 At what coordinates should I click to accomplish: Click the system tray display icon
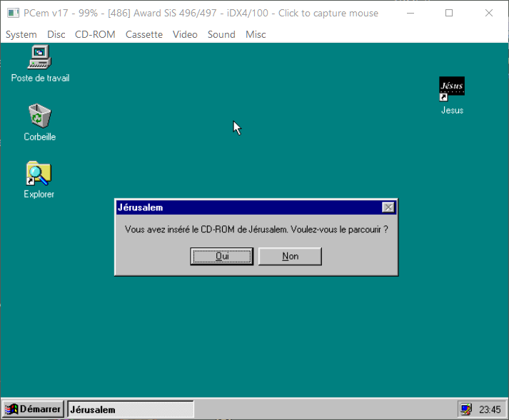(x=466, y=409)
